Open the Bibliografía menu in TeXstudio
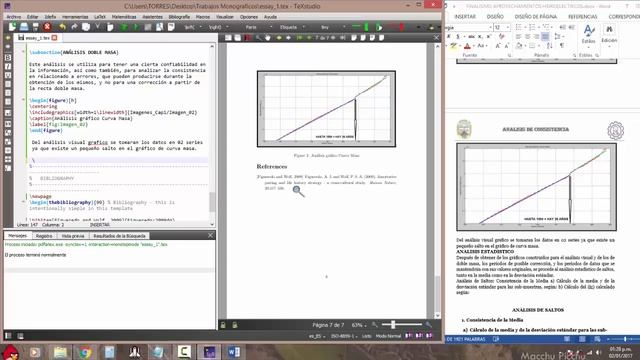 pyautogui.click(x=179, y=17)
